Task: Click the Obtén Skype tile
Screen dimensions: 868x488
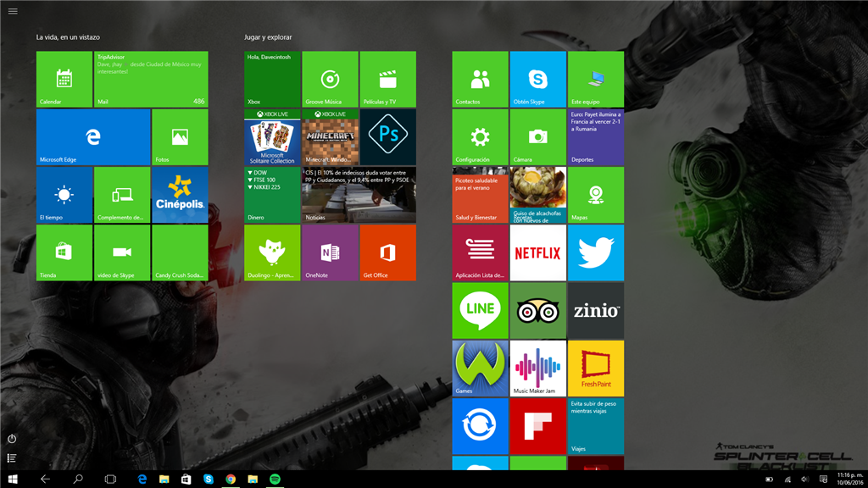Action: click(x=538, y=79)
